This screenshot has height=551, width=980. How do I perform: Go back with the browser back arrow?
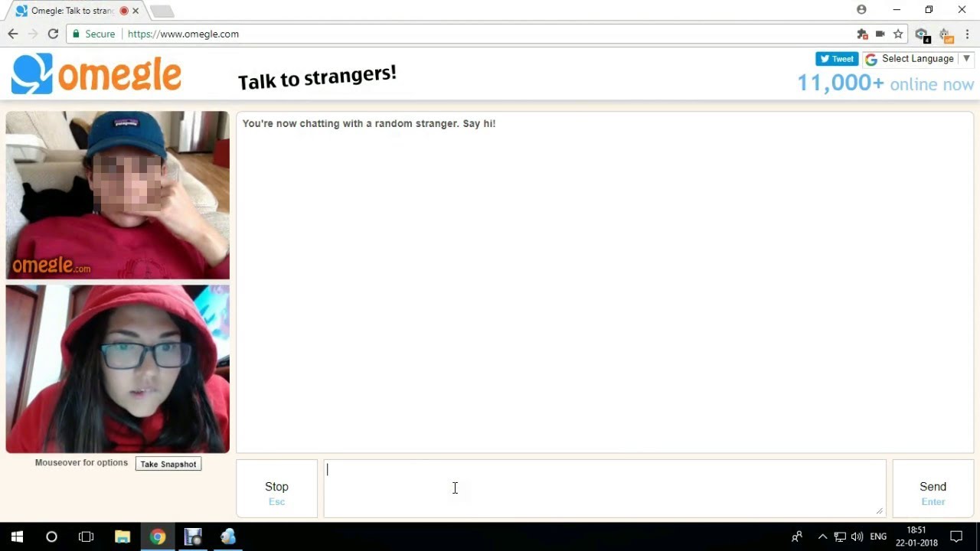[x=13, y=34]
